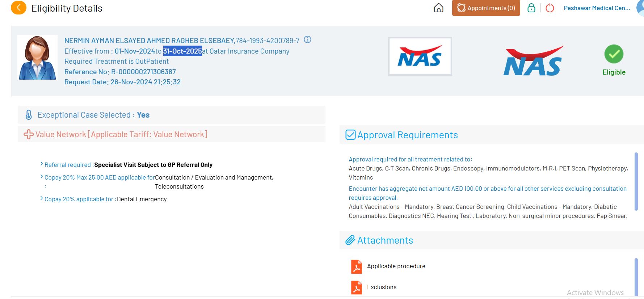Screen dimensions: 644x299
Task: Click Specialist Visit Subject to GP Referral Only
Action: click(153, 165)
